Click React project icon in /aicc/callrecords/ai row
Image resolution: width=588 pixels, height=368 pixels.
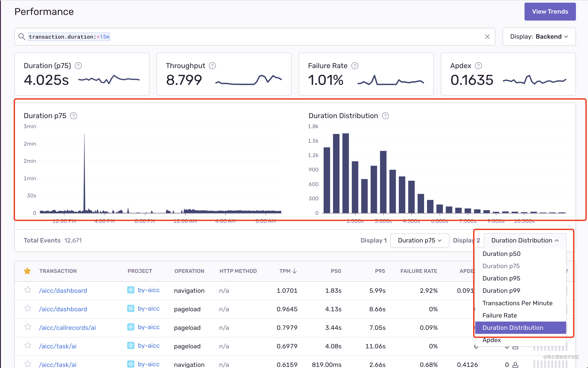(x=131, y=327)
